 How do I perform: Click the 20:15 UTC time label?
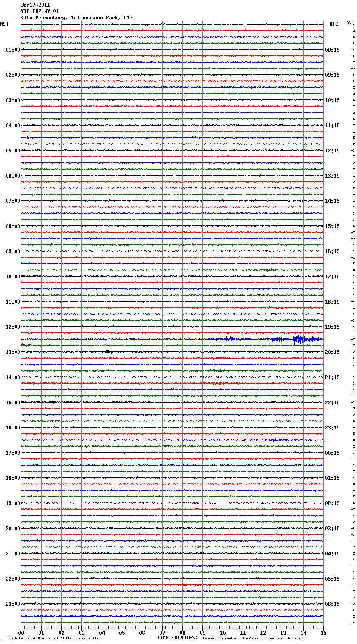[x=332, y=352]
